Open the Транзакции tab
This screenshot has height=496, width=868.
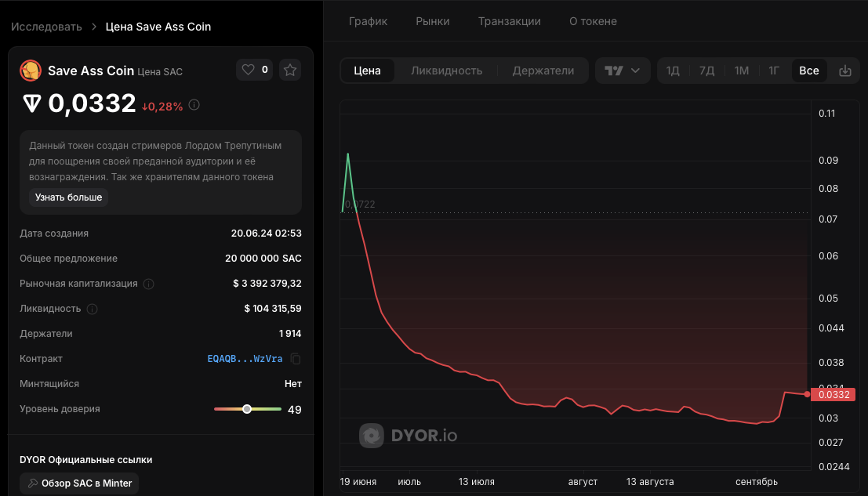coord(510,21)
